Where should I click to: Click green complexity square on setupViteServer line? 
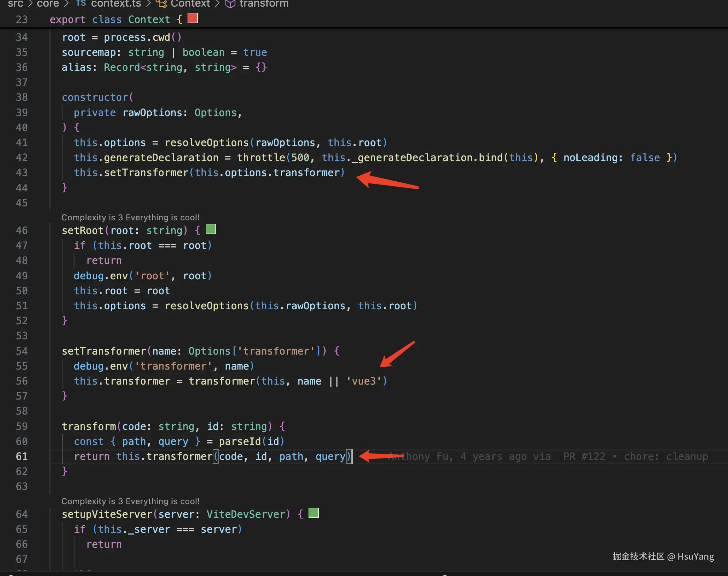(313, 513)
